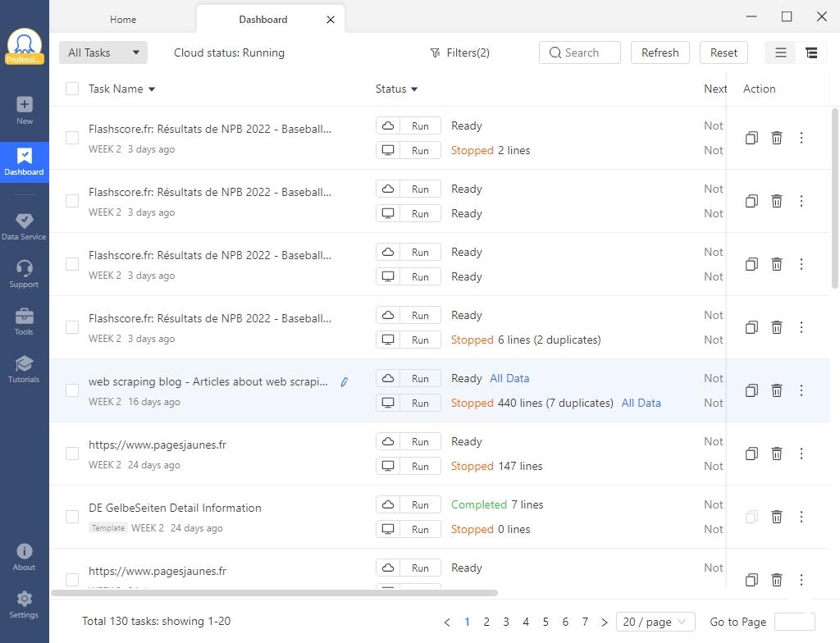Image resolution: width=840 pixels, height=643 pixels.
Task: Tick the select-all checkbox beside Task Name
Action: pyautogui.click(x=72, y=89)
